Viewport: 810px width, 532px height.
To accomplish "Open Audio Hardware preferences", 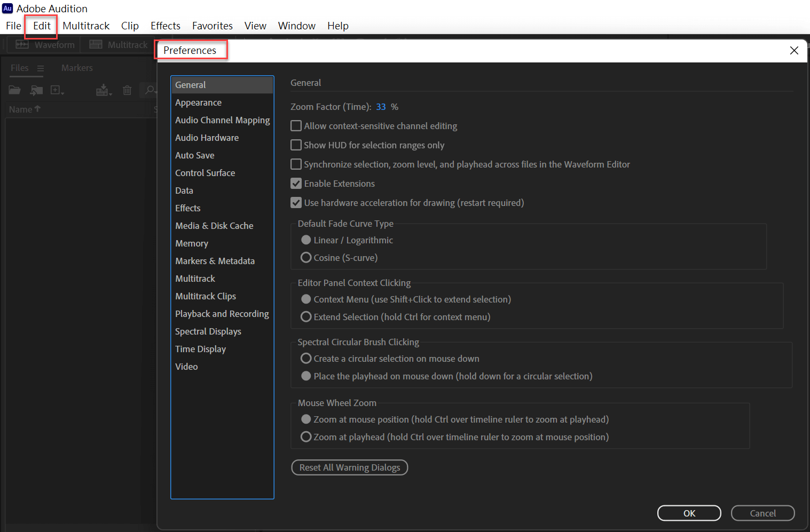I will (222, 138).
